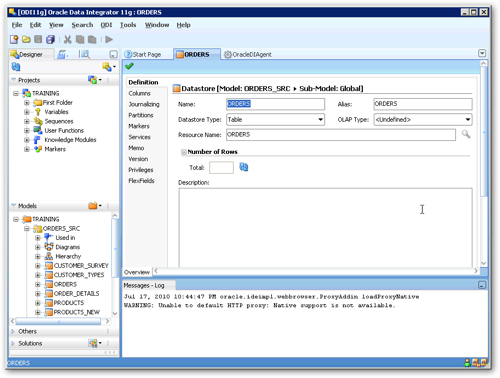Expand the Sequences tree node
This screenshot has height=378, width=500.
(x=27, y=121)
